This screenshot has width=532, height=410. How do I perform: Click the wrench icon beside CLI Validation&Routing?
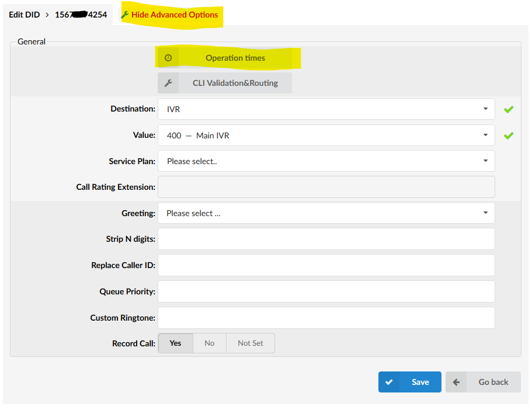(168, 84)
